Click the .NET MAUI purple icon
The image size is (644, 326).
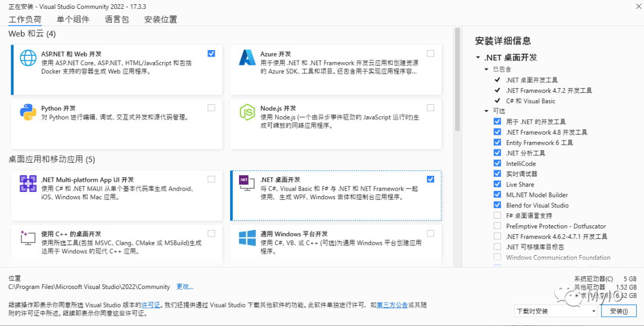[28, 184]
